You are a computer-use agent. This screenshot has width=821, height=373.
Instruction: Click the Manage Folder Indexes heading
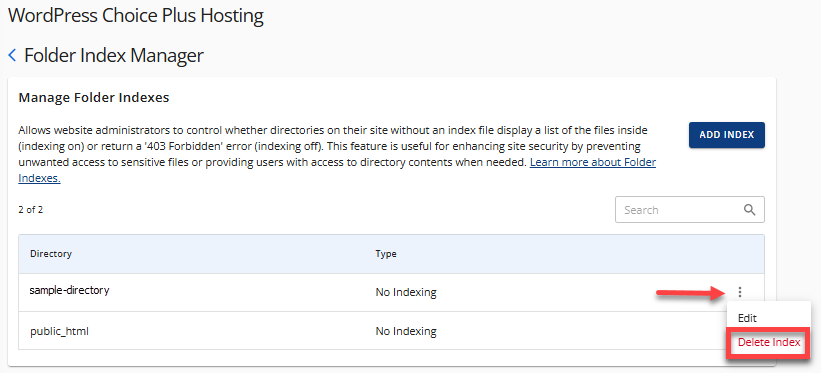click(x=94, y=97)
